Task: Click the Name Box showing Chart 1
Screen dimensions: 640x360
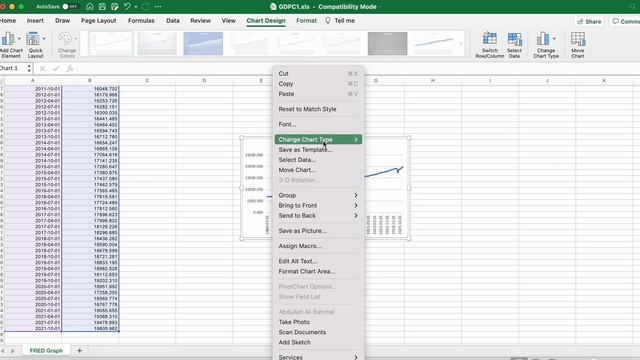Action: pyautogui.click(x=13, y=68)
